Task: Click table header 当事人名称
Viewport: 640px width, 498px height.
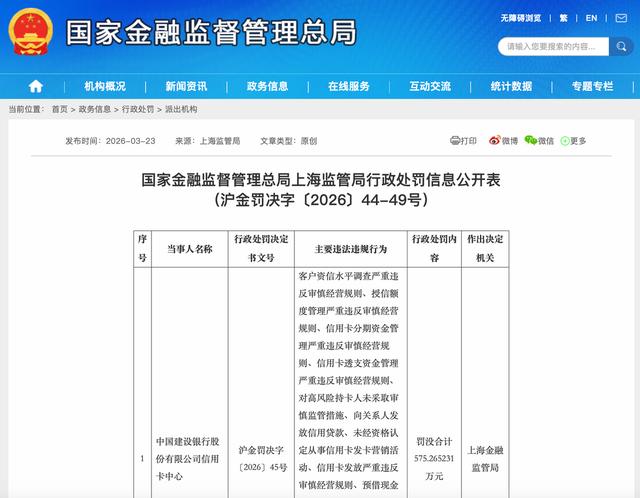Action: tap(190, 249)
